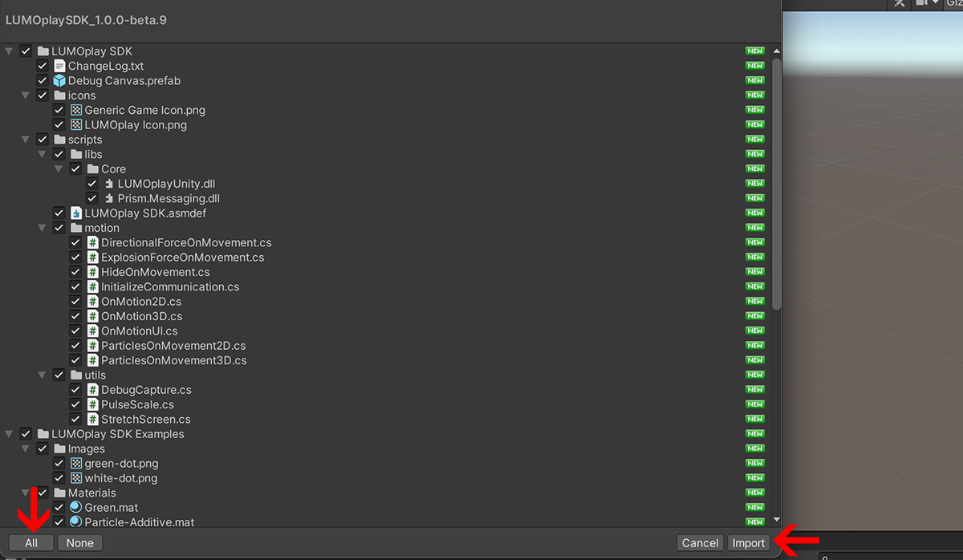Click the ChangeLog.txt document icon
The image size is (963, 560).
[x=59, y=66]
